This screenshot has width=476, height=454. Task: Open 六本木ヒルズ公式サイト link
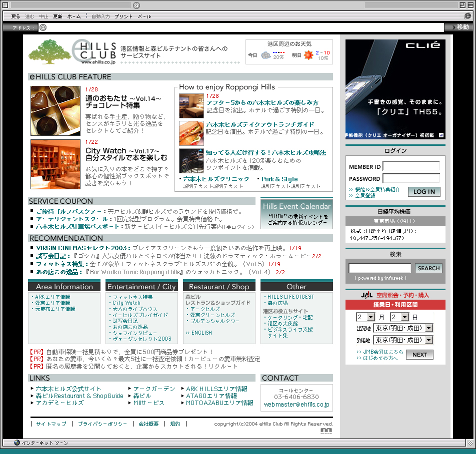68,389
